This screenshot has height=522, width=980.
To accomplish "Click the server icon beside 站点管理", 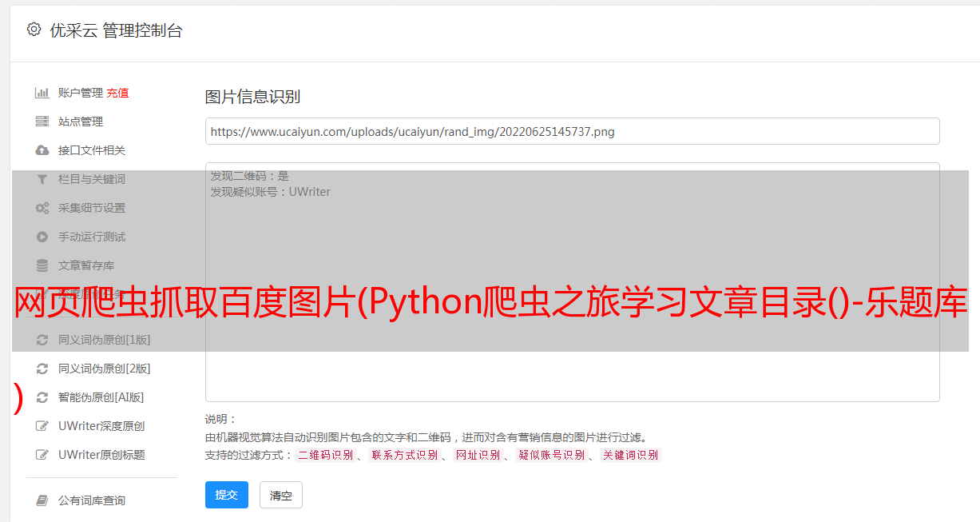I will coord(42,122).
